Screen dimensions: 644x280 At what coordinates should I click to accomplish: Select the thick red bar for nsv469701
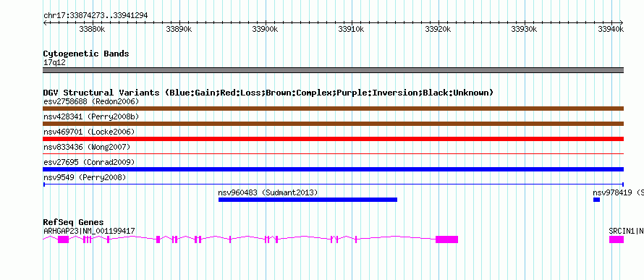pyautogui.click(x=334, y=139)
